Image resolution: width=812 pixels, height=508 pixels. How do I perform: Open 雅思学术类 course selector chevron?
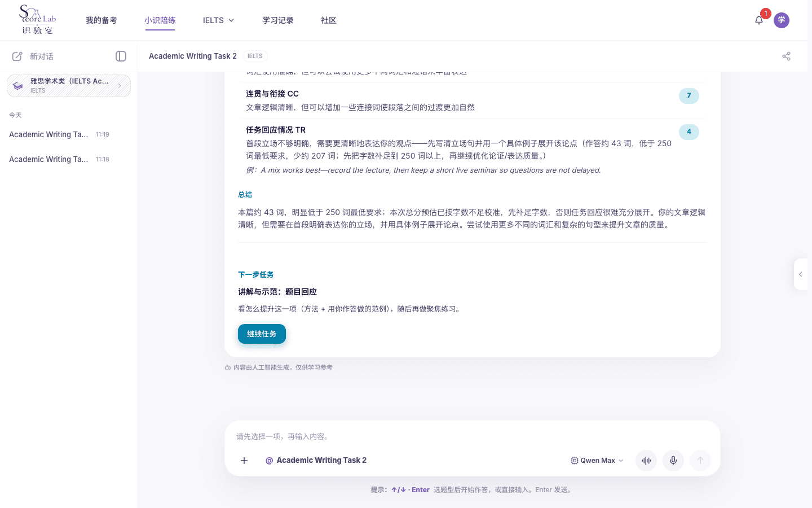[x=120, y=86]
